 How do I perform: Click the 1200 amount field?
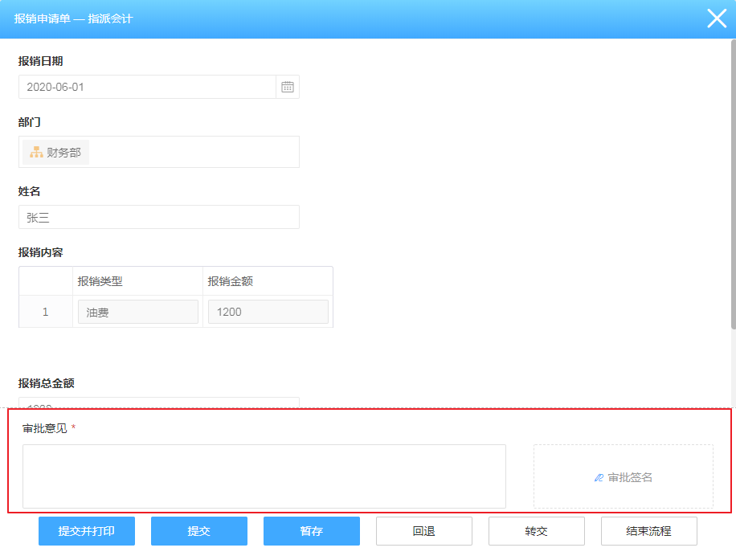pos(268,312)
